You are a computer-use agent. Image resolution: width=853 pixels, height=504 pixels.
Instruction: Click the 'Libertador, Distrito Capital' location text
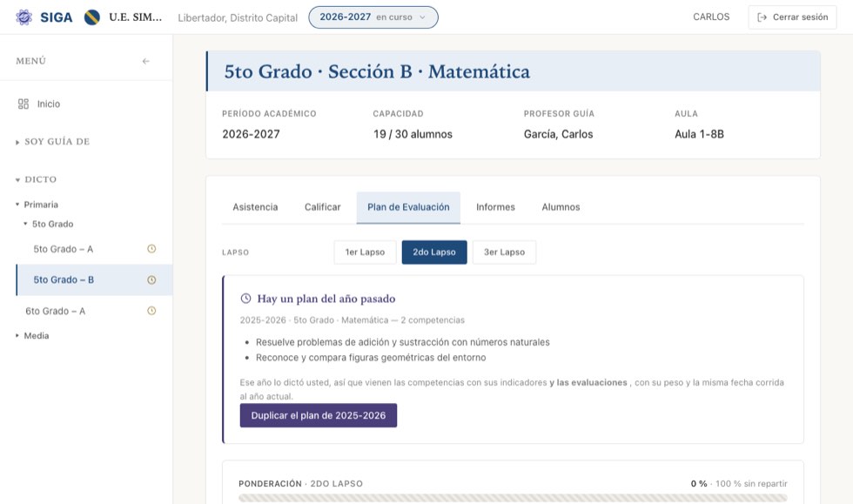click(x=238, y=18)
